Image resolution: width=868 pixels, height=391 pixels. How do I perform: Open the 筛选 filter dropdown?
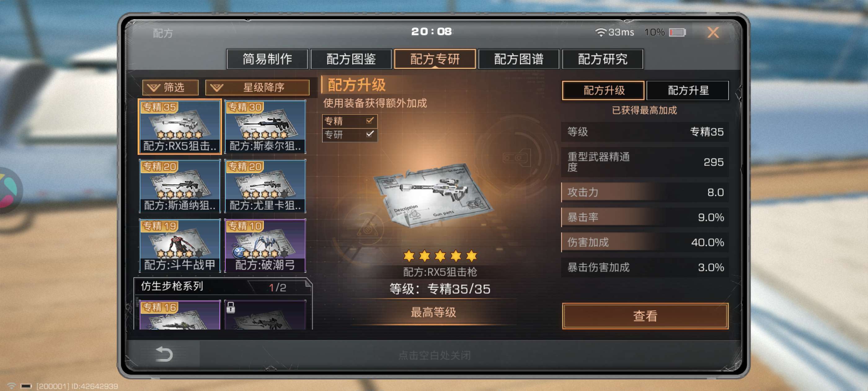click(x=170, y=88)
